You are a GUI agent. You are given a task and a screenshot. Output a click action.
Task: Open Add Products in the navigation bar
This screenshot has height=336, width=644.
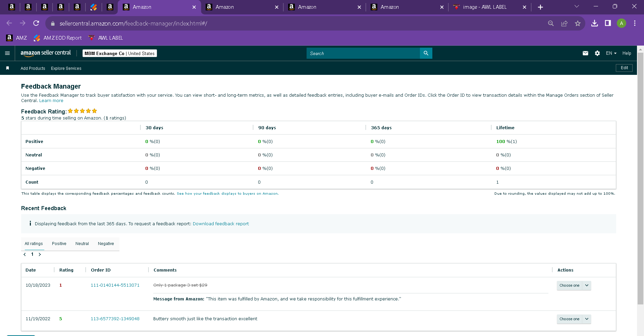click(33, 68)
